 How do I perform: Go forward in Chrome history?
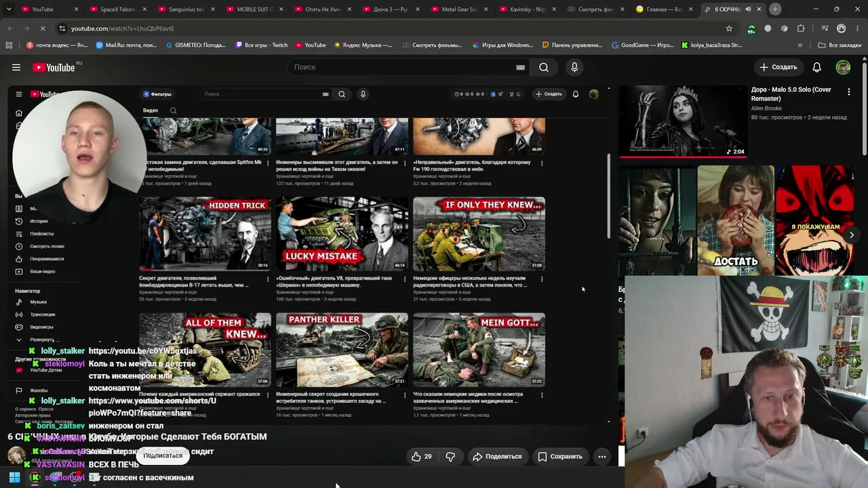pyautogui.click(x=26, y=28)
